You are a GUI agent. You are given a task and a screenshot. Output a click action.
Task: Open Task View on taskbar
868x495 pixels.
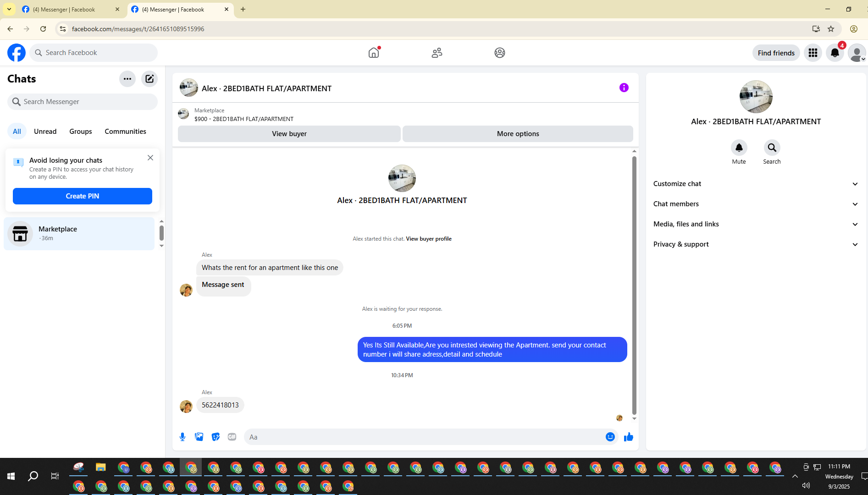tap(55, 476)
